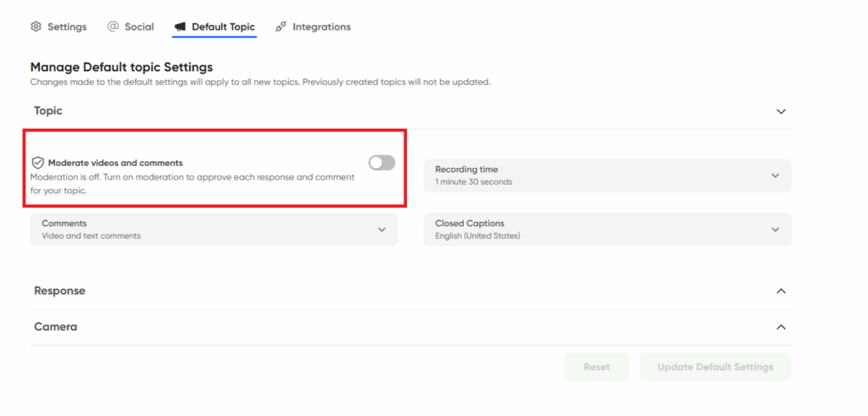
Task: Open the Comments dropdown
Action: coord(214,230)
